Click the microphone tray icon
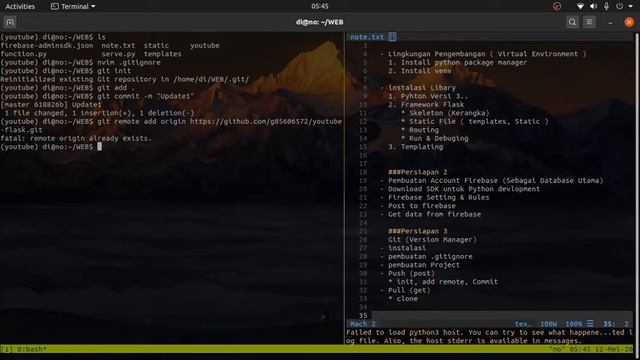 pos(606,6)
